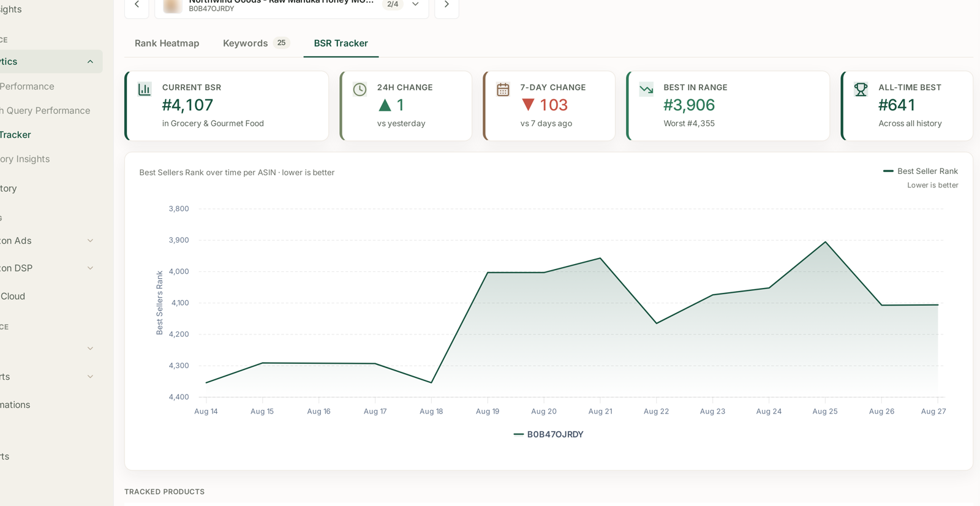Viewport: 980px width, 506px height.
Task: Click the 7-day change value 103
Action: coord(554,105)
